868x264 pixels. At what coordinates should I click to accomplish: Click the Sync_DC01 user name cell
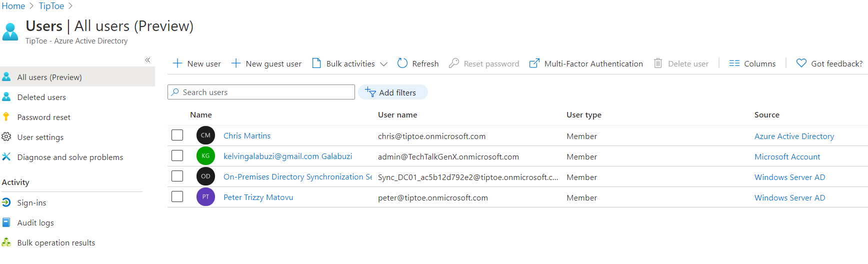click(468, 177)
